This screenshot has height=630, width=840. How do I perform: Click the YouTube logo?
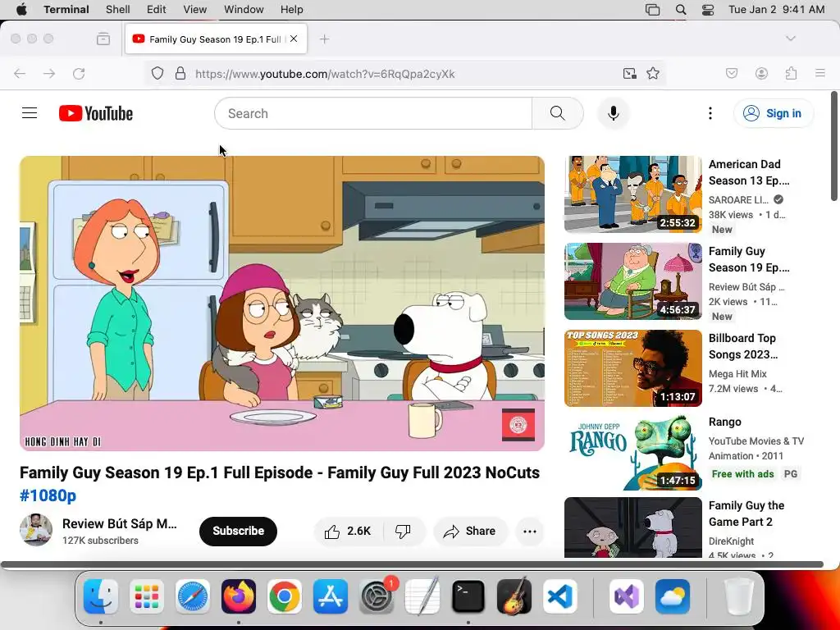click(x=96, y=113)
